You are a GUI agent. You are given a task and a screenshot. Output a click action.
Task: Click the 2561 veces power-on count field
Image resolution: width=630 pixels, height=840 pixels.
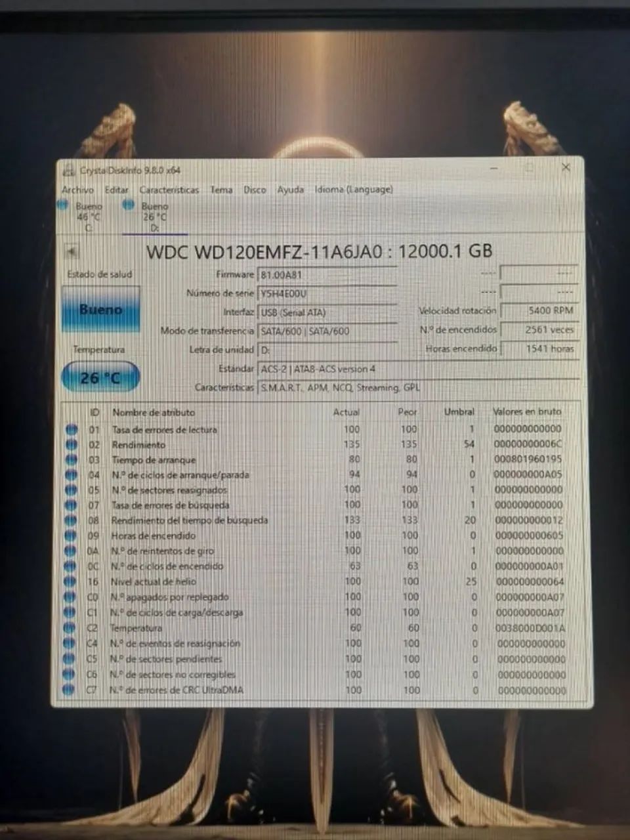[x=539, y=329]
